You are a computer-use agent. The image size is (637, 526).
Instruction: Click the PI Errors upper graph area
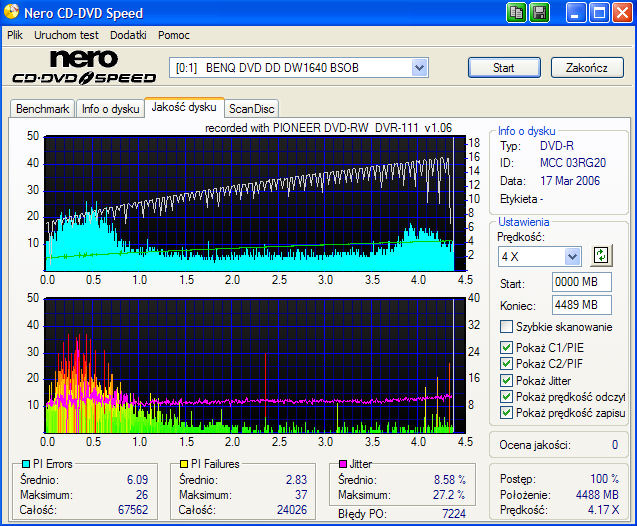(x=255, y=203)
